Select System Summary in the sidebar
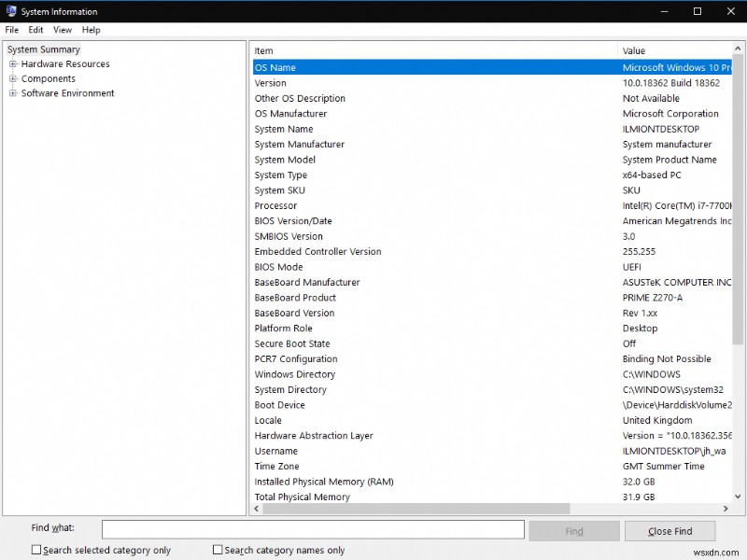The image size is (747, 560). (43, 49)
